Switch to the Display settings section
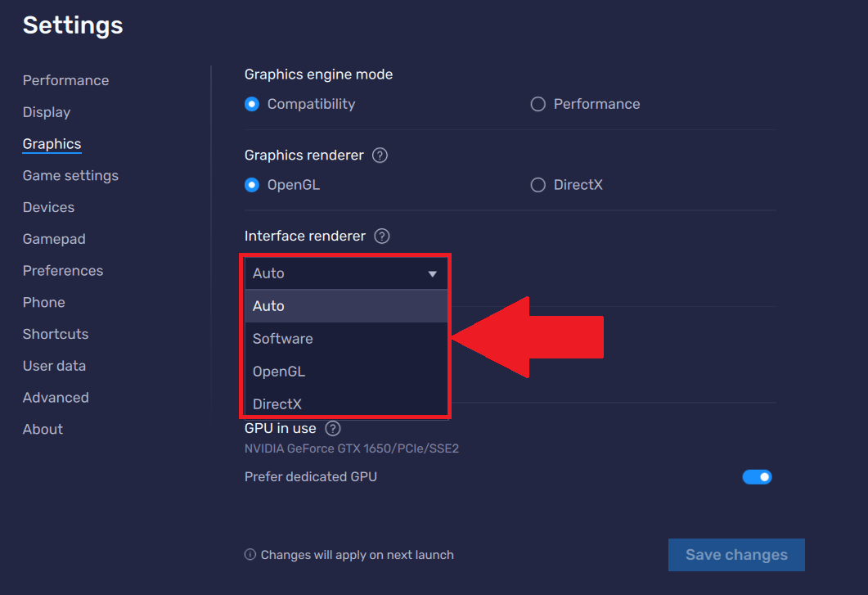This screenshot has height=595, width=868. (46, 112)
